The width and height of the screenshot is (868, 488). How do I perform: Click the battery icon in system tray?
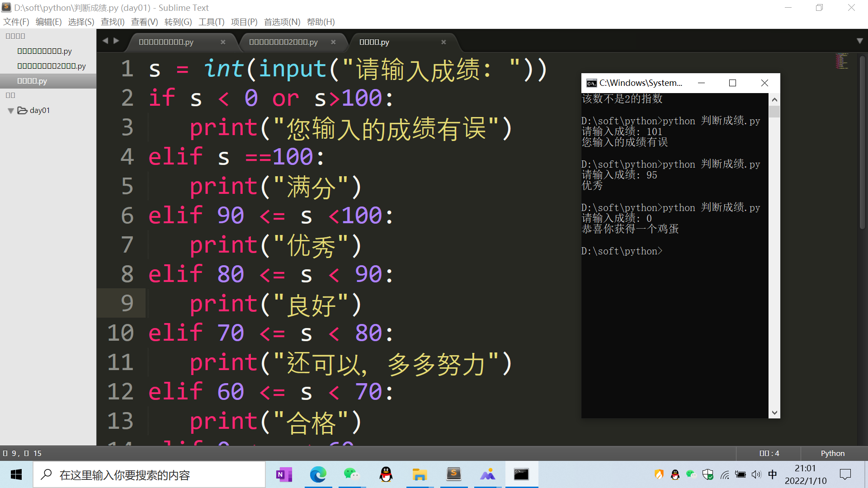click(741, 474)
